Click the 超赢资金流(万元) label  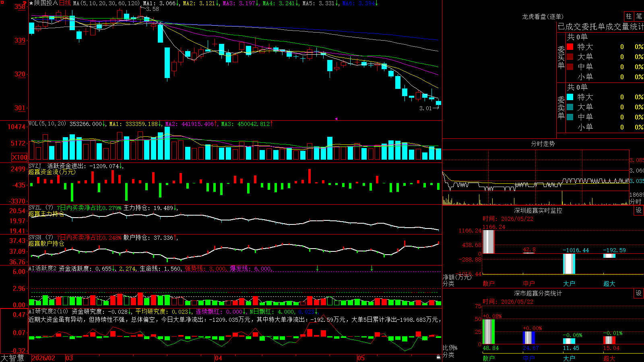click(x=52, y=172)
